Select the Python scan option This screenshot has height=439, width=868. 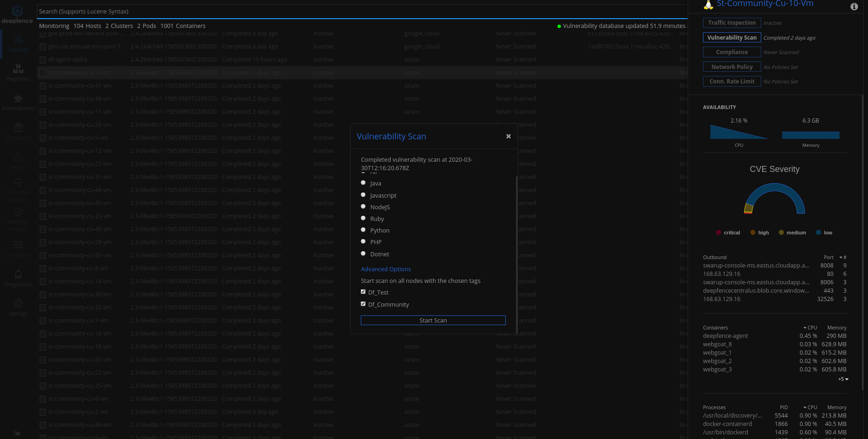click(x=363, y=230)
